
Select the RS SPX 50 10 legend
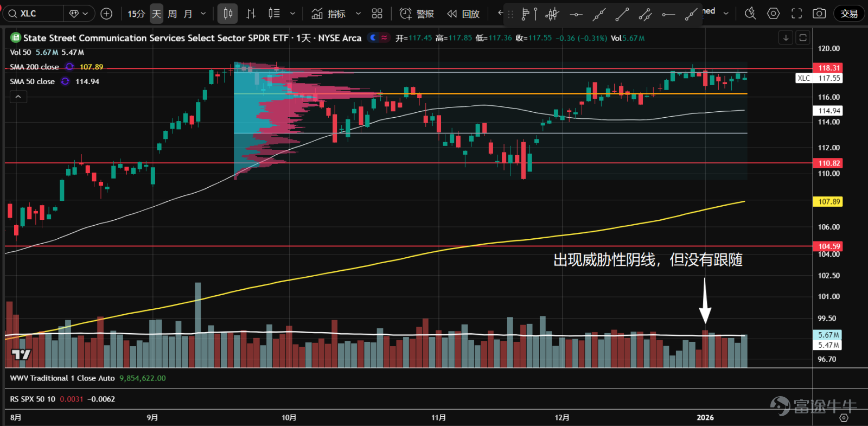(33, 399)
